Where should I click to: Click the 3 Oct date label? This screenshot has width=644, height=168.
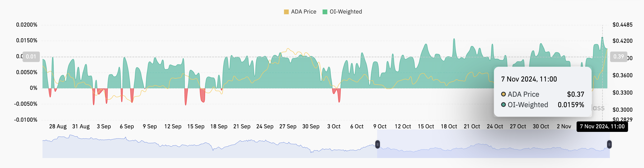point(334,126)
